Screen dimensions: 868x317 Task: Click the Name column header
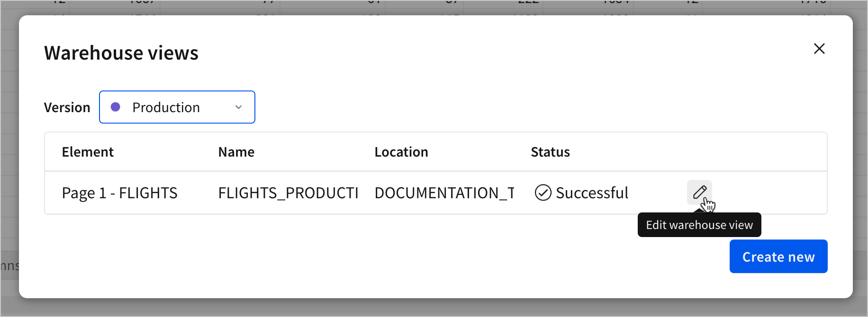tap(236, 151)
